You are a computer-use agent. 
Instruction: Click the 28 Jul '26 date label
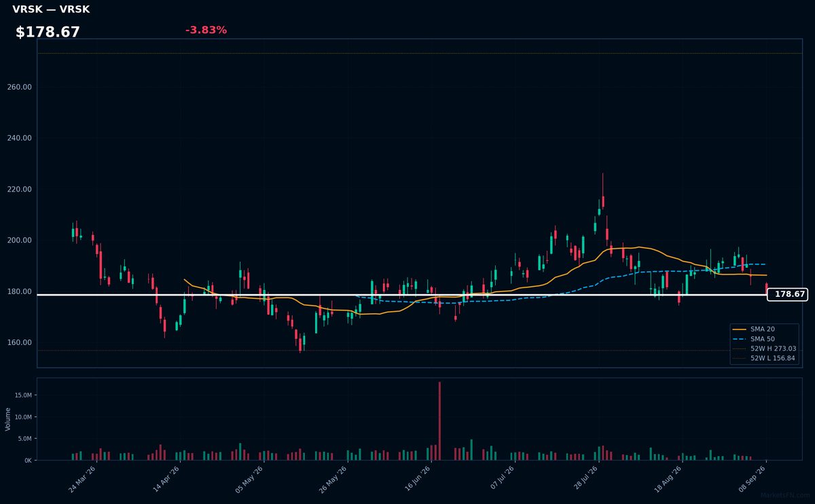pyautogui.click(x=585, y=480)
